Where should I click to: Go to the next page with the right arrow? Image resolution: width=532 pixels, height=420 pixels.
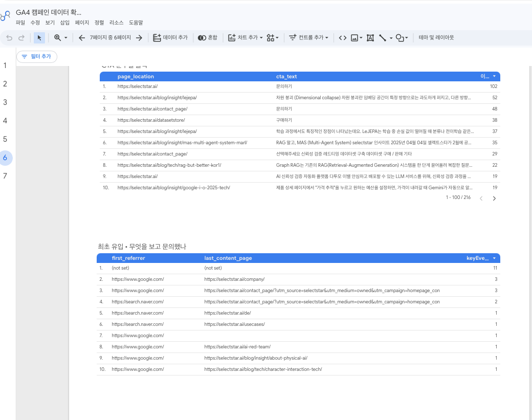[x=139, y=38]
